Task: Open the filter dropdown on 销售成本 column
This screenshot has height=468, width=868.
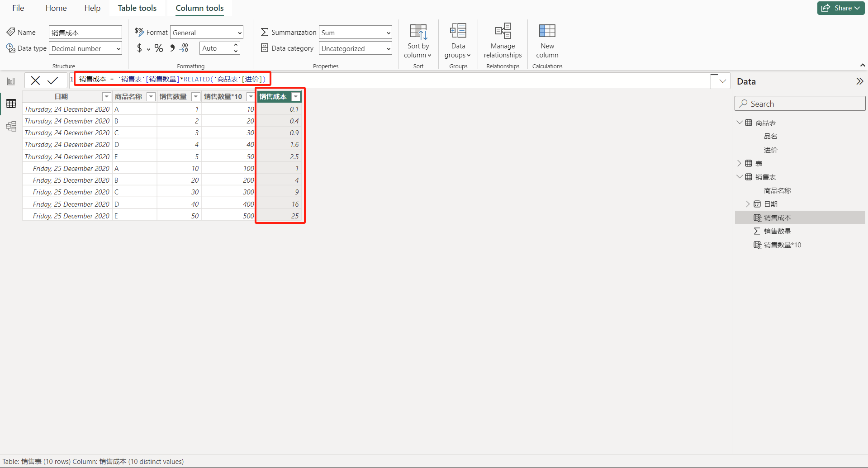Action: (x=296, y=96)
